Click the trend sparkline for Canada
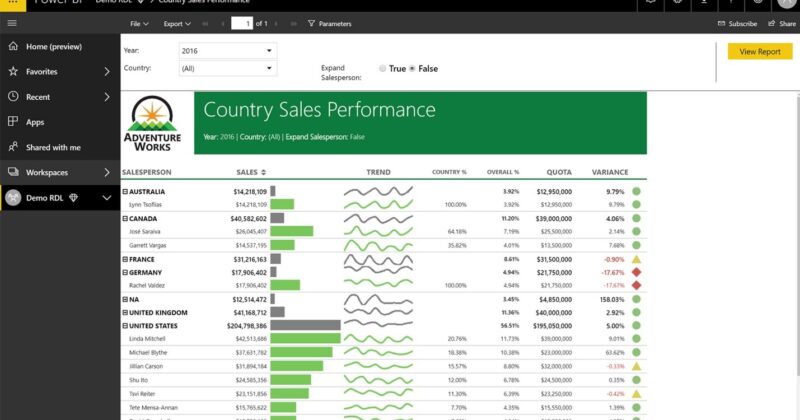The width and height of the screenshot is (800, 420). (378, 218)
